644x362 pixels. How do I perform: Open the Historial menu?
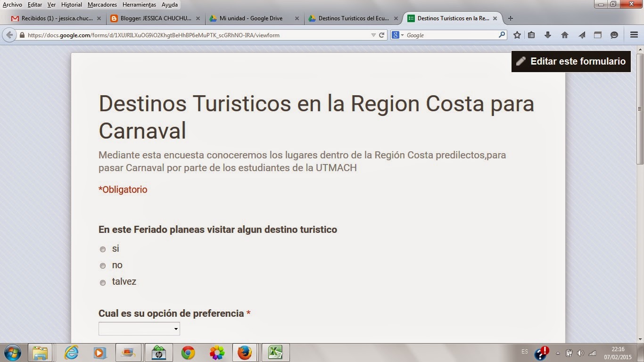click(72, 5)
